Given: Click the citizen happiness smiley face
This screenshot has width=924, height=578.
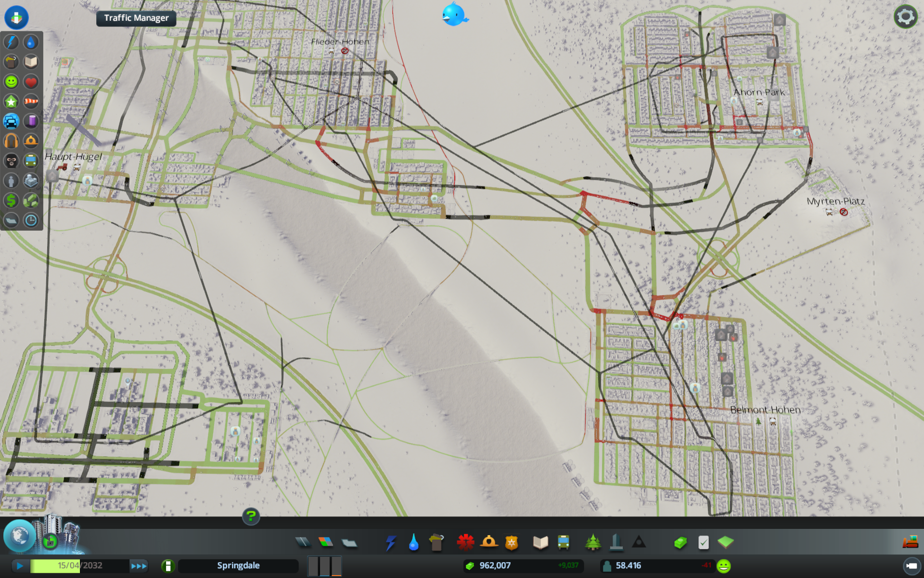Looking at the screenshot, I should pos(724,566).
